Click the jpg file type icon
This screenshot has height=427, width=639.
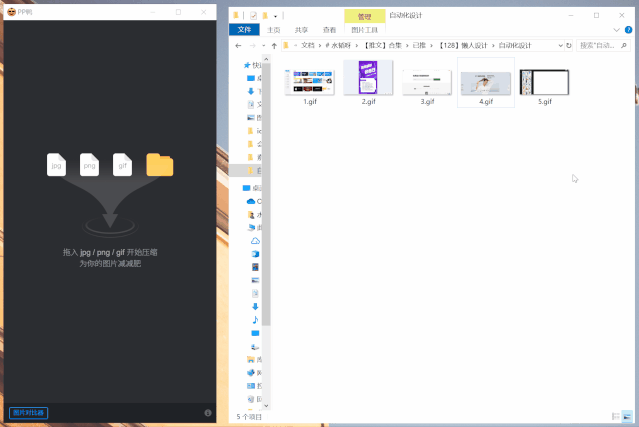pyautogui.click(x=56, y=164)
